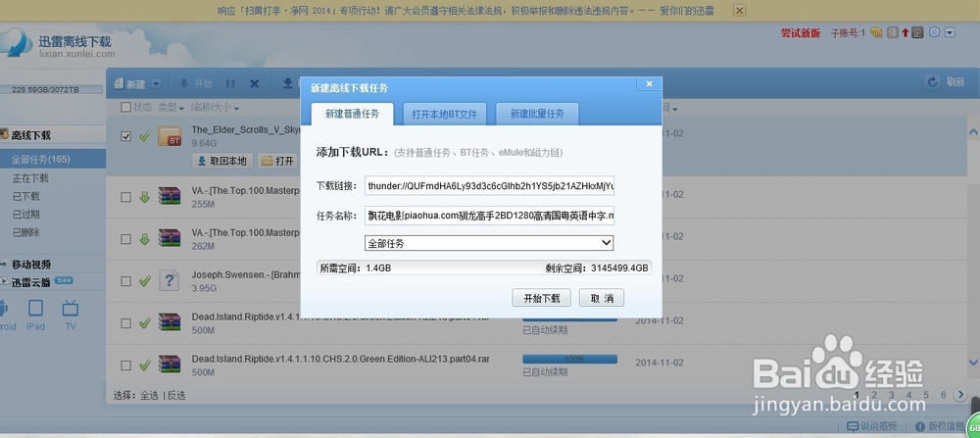
Task: Check the checkbox of Joseph.Swensen task
Action: point(125,281)
